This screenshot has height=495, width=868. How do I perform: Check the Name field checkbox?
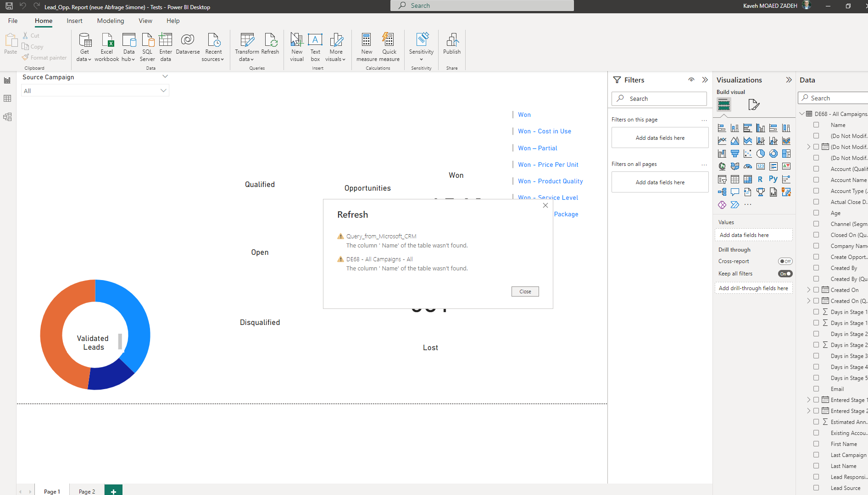click(x=816, y=125)
